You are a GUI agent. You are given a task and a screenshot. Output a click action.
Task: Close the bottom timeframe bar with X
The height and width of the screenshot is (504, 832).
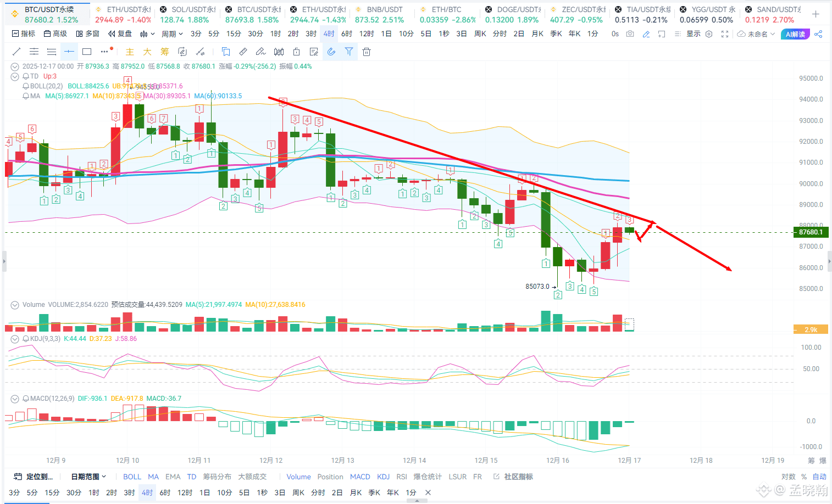coord(428,492)
